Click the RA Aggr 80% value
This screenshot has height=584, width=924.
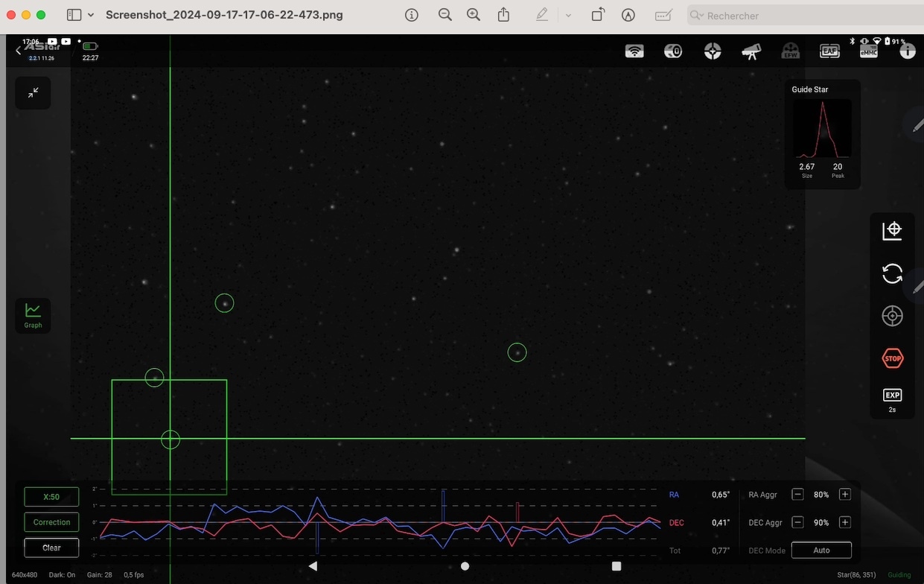pyautogui.click(x=821, y=495)
